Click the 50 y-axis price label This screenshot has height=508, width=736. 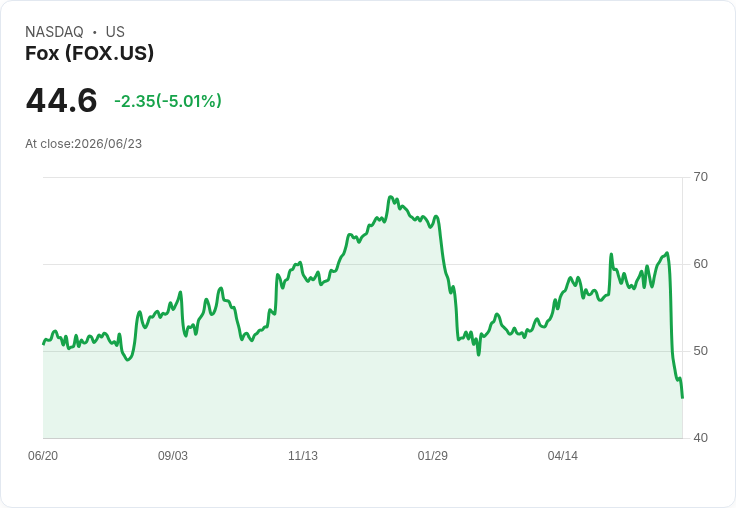700,351
